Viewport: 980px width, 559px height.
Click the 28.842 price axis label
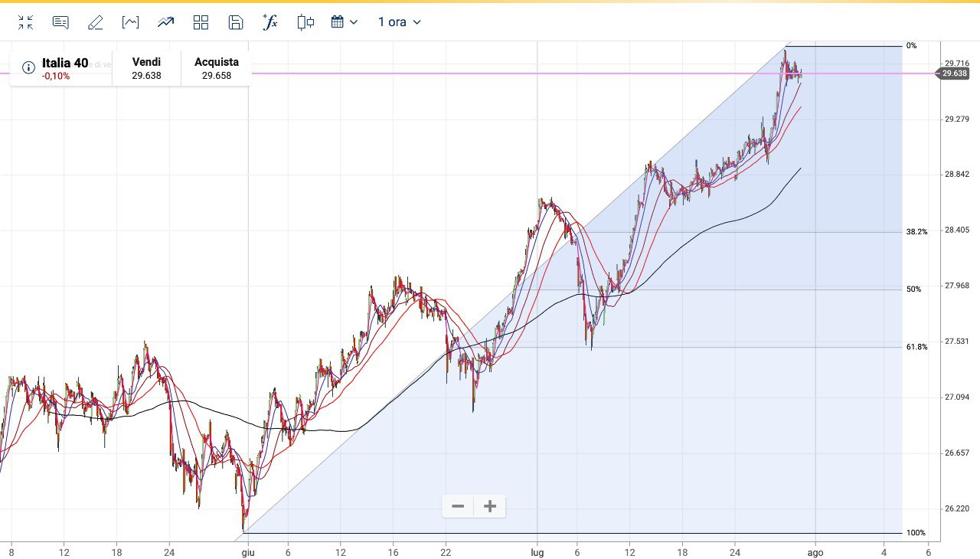(957, 175)
